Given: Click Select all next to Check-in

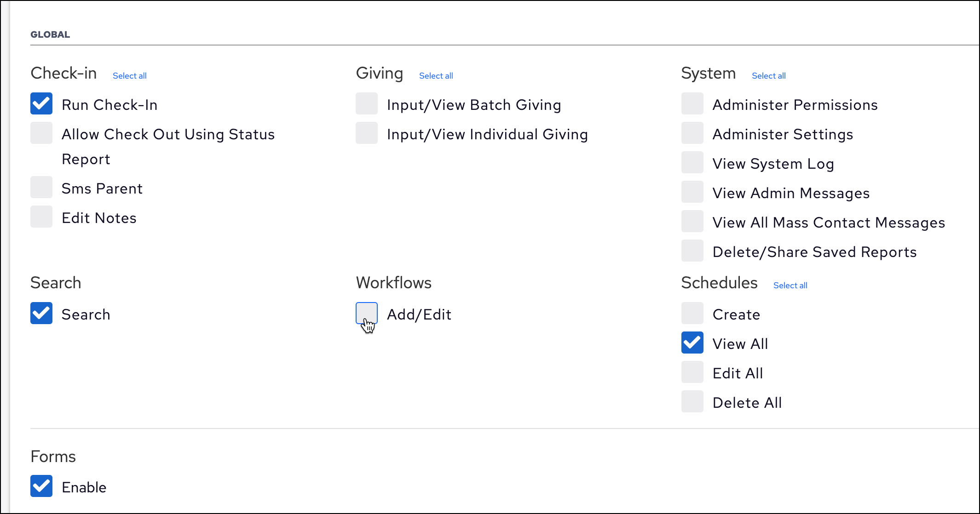Looking at the screenshot, I should click(130, 76).
